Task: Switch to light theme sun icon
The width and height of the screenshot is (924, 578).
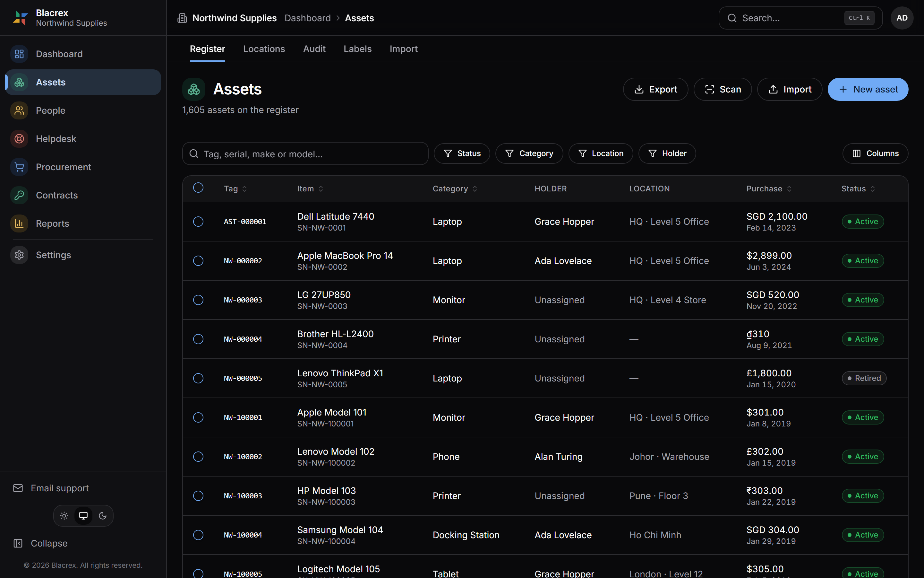Action: (64, 516)
